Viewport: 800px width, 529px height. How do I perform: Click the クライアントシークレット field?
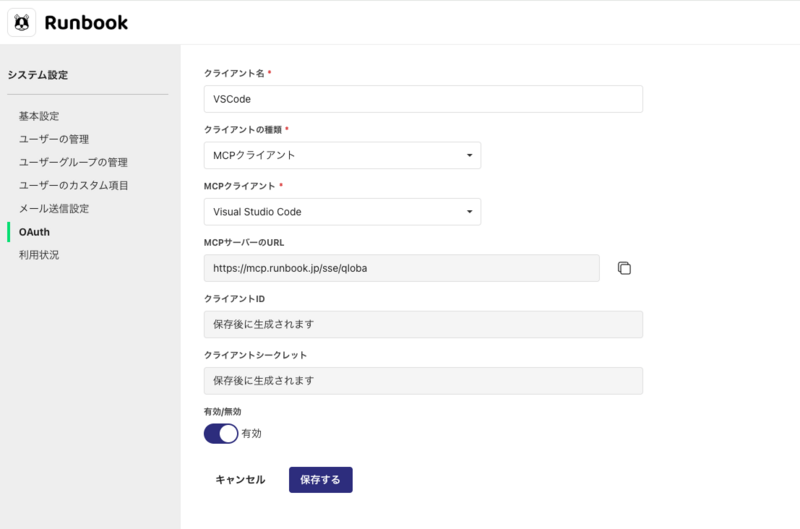(422, 381)
